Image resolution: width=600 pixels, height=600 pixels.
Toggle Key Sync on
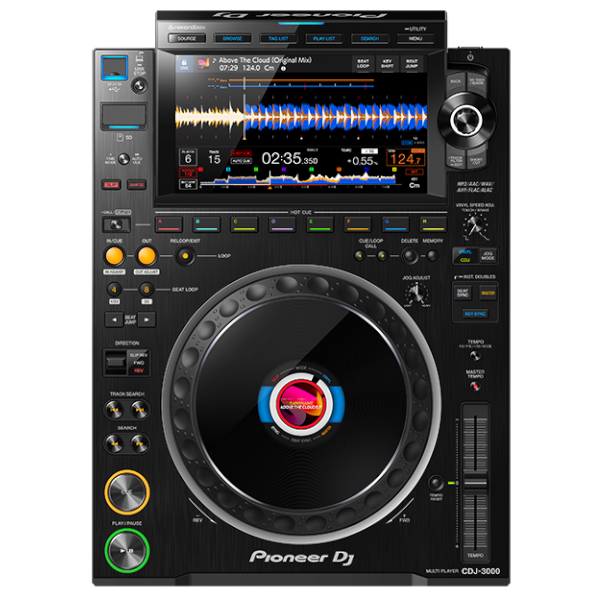tap(475, 313)
